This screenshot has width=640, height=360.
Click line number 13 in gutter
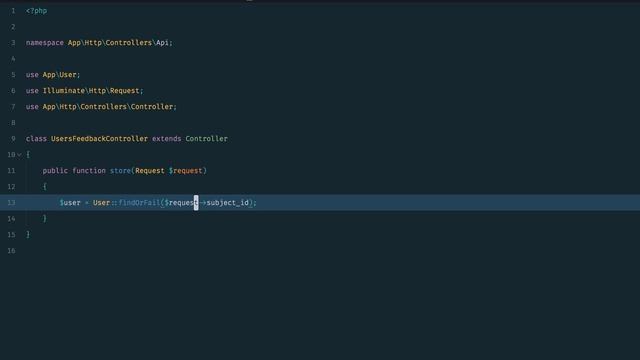coord(11,203)
